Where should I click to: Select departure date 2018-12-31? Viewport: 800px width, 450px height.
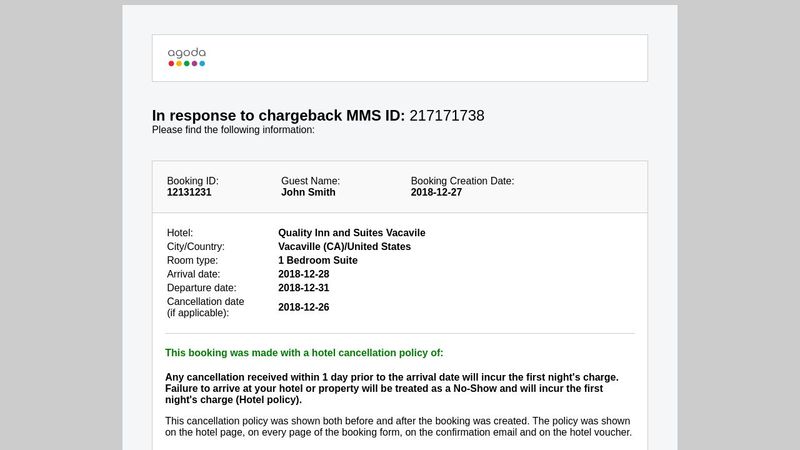(304, 288)
